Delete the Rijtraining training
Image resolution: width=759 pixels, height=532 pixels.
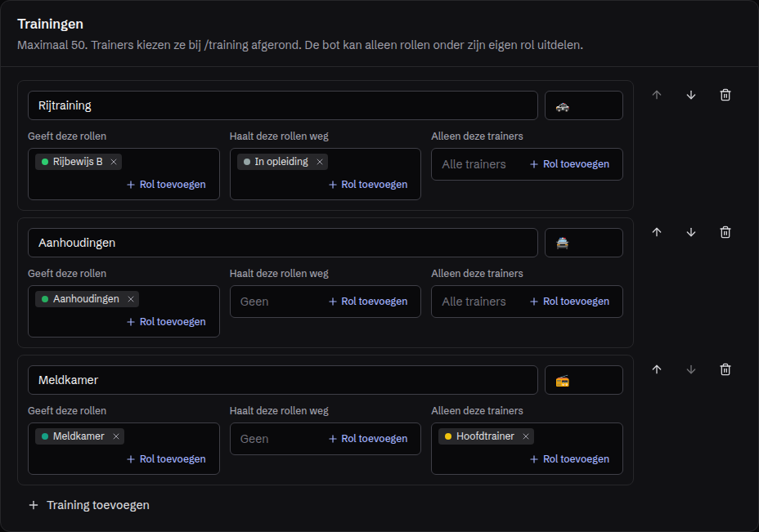[725, 95]
